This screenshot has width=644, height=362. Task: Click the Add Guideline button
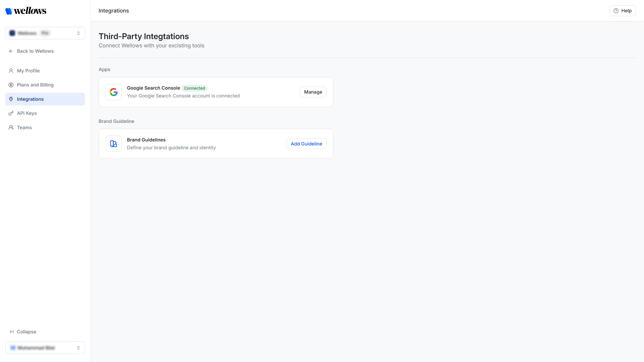click(x=306, y=144)
